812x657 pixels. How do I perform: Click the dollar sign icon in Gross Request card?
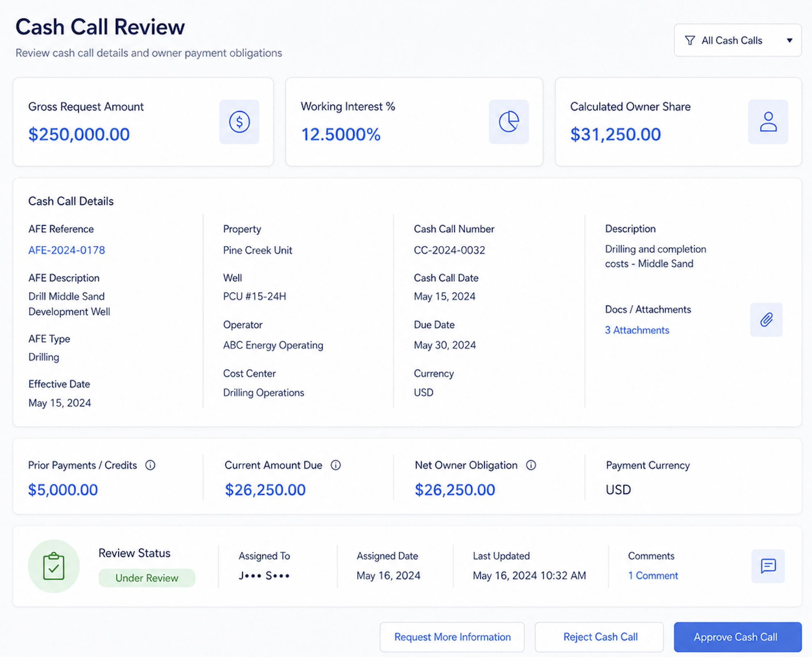(x=239, y=122)
